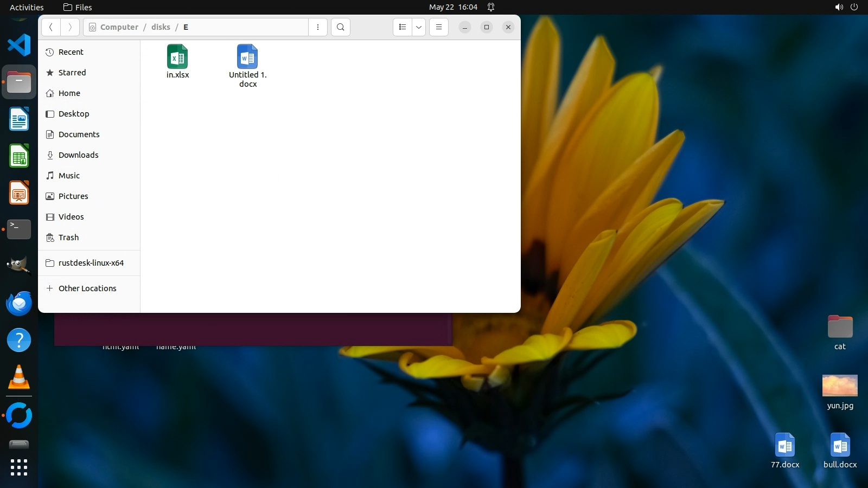868x488 pixels.
Task: Launch Visual Studio Code from dock
Action: [19, 44]
